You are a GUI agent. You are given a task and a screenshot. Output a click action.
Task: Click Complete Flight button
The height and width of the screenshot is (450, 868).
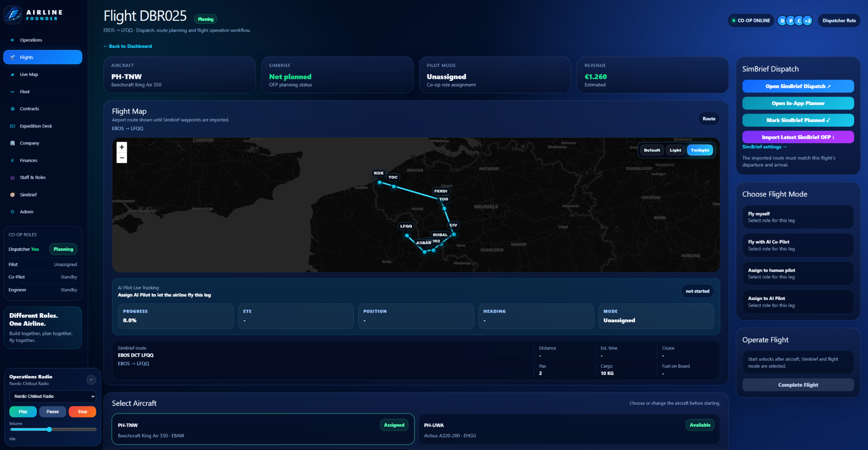[x=798, y=385]
